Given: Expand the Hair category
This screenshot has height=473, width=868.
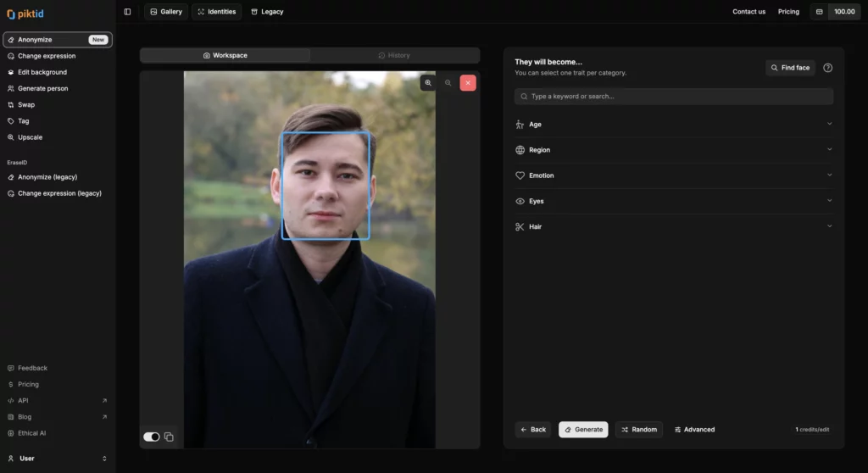Looking at the screenshot, I should pos(674,226).
